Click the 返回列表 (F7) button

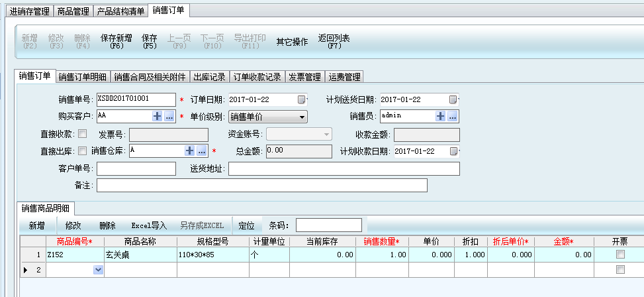[334, 42]
